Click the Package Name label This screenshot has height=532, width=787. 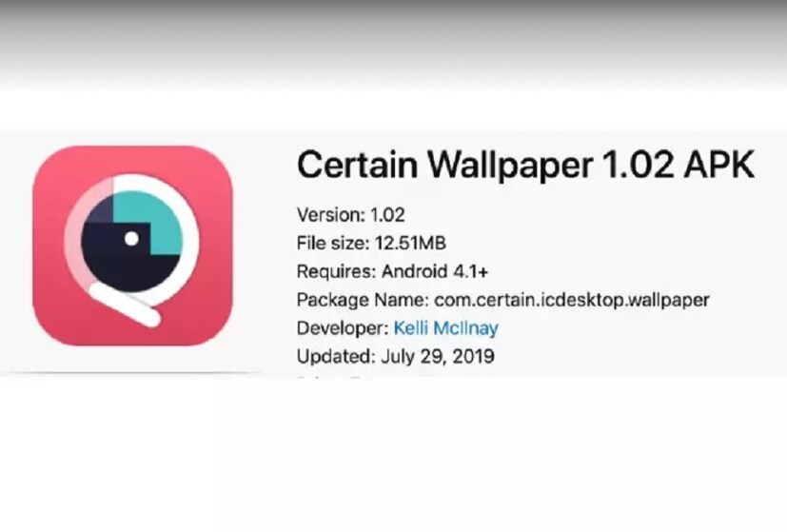pyautogui.click(x=362, y=300)
